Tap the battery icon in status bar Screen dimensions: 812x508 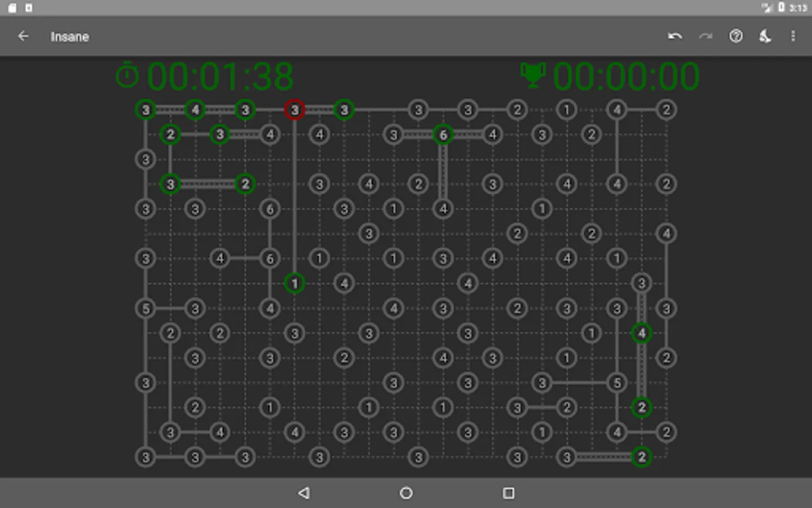782,7
